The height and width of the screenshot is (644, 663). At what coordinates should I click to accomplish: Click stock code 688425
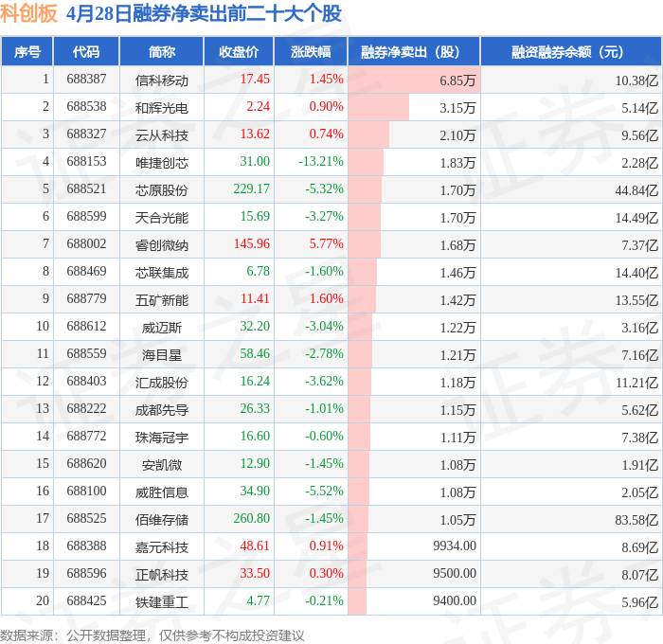(x=86, y=601)
